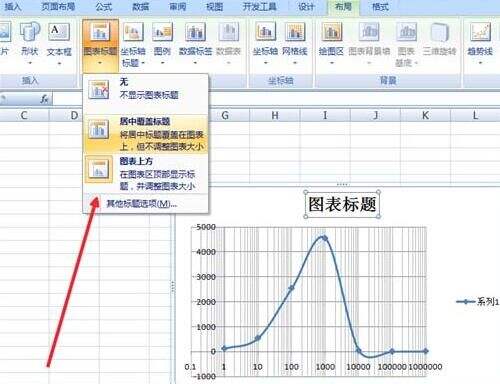Select column K header
The height and width of the screenshot is (384, 500).
click(425, 115)
